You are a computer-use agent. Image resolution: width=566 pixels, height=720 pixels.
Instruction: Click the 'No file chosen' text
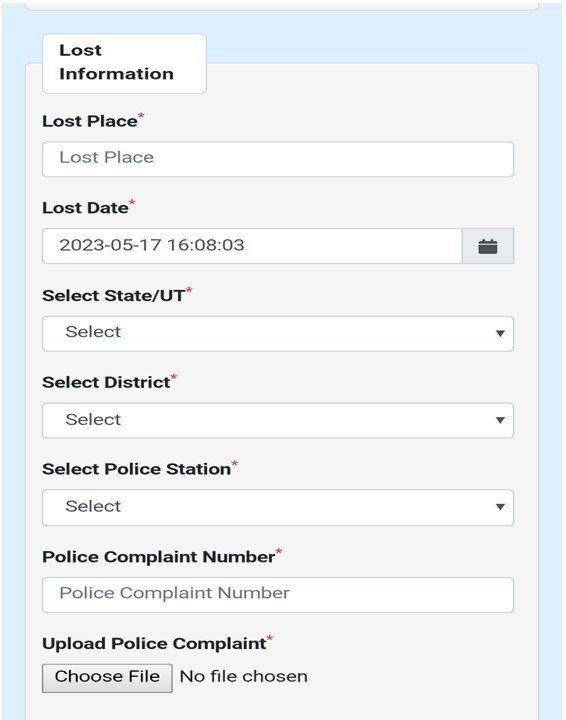point(243,676)
